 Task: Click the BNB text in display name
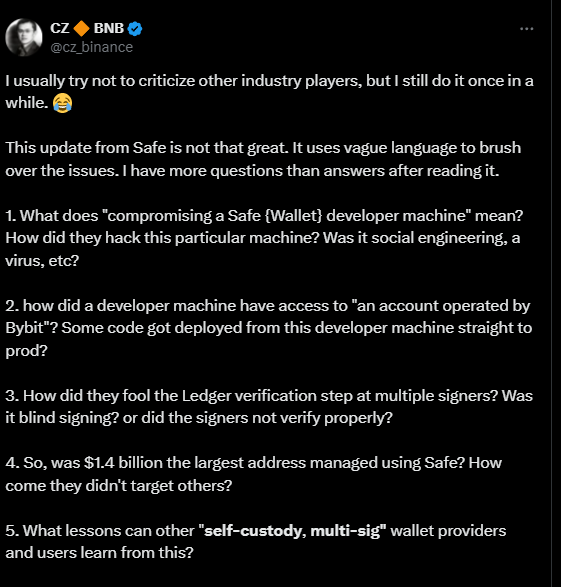[x=109, y=28]
